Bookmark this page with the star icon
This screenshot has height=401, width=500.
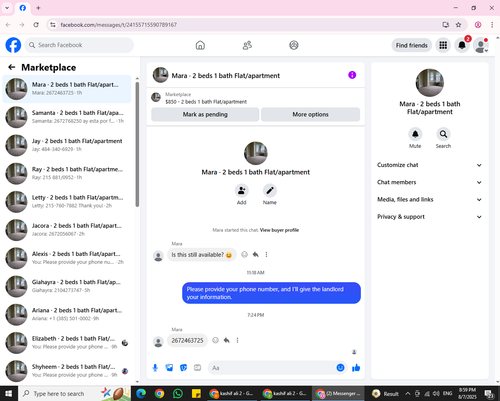click(x=459, y=25)
